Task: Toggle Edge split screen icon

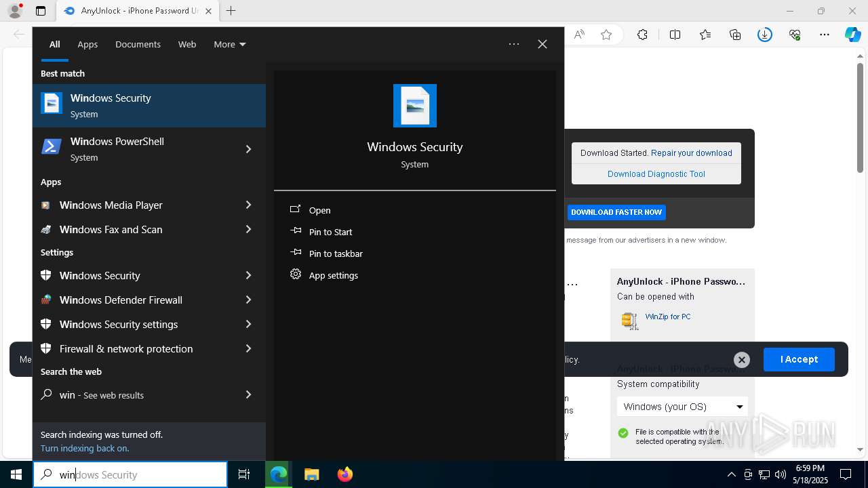Action: point(675,35)
